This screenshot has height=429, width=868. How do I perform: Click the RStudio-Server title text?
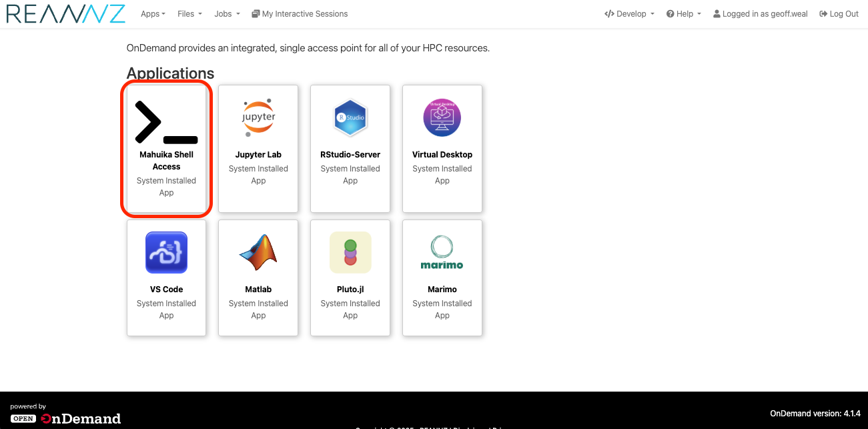[x=350, y=155]
